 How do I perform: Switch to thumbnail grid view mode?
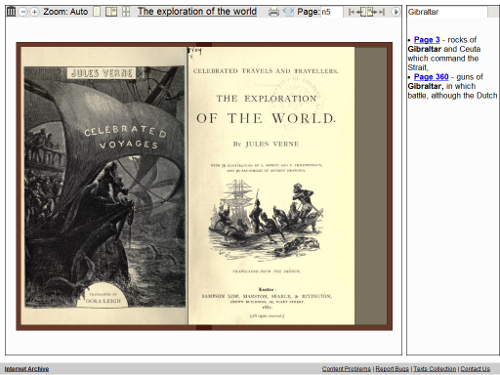tap(126, 12)
